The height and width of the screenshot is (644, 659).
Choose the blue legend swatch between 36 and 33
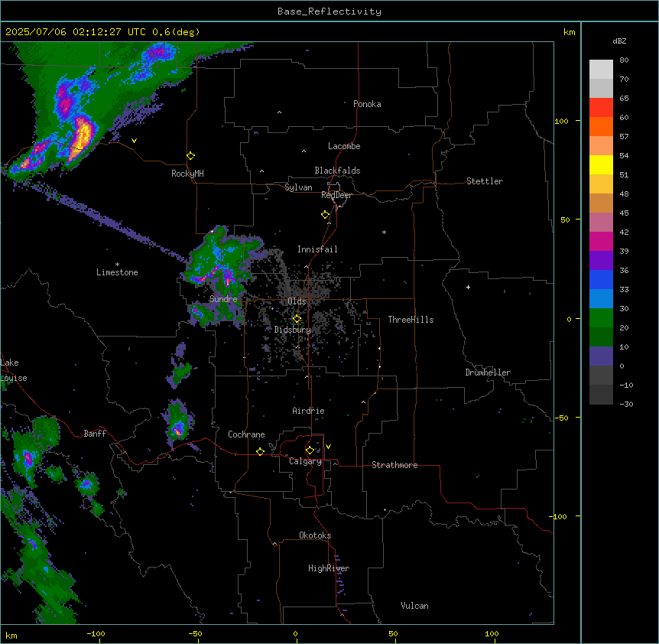[x=601, y=279]
